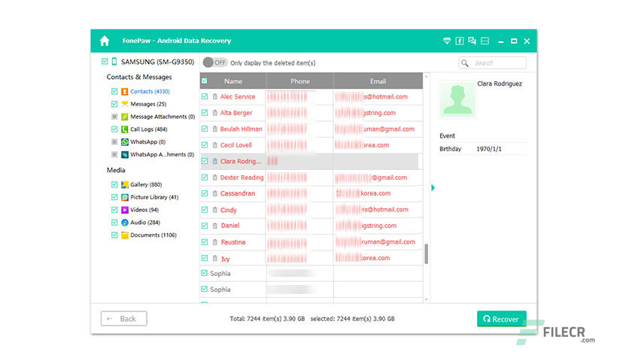Click the contact list scroll down arrow
629x364 pixels.
[x=426, y=299]
